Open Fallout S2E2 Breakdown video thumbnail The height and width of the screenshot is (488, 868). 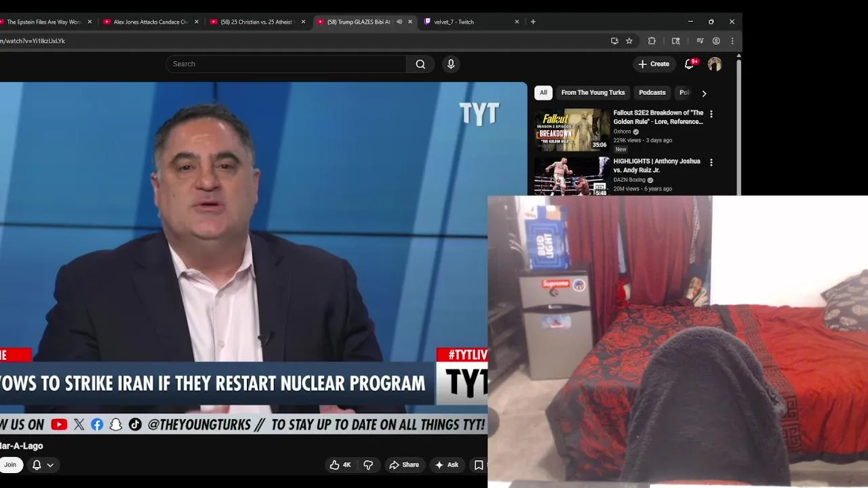point(572,129)
